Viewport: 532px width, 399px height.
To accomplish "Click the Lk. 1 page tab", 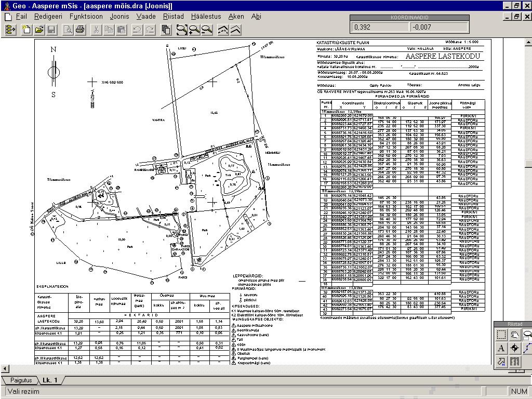I will pyautogui.click(x=50, y=380).
